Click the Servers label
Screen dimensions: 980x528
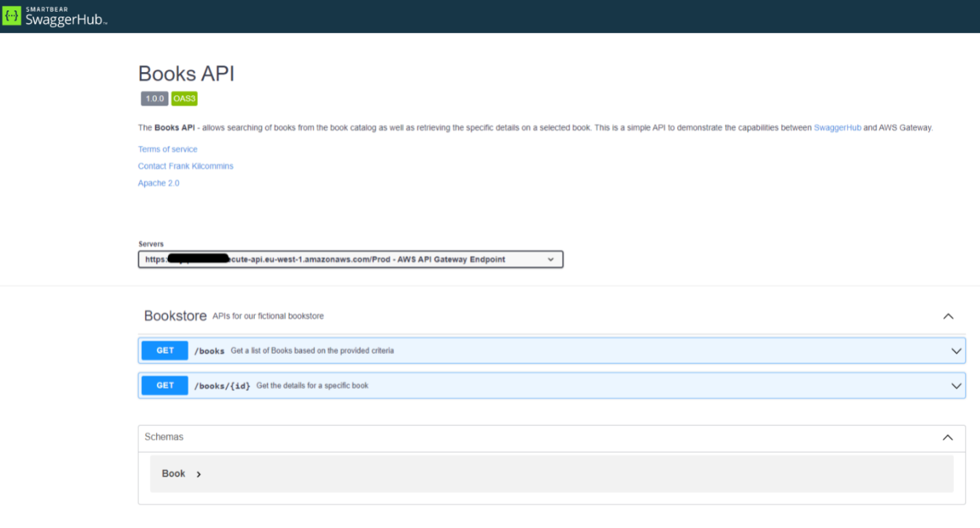(151, 244)
